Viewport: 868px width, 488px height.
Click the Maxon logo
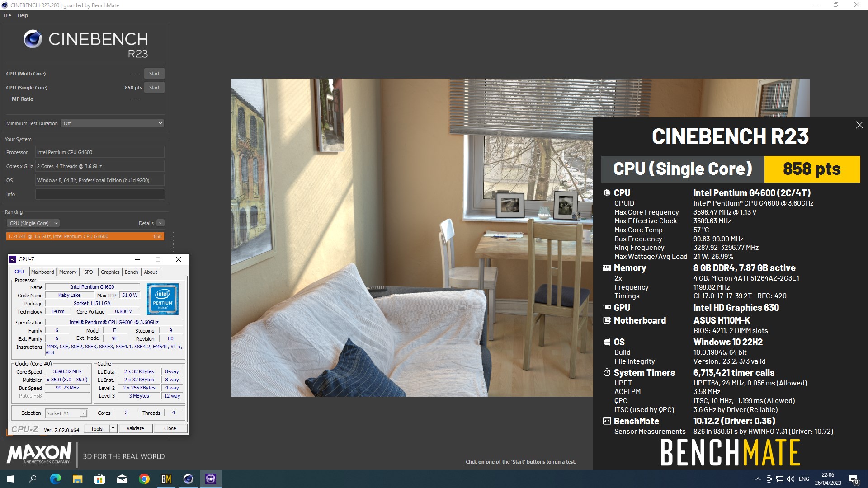click(39, 453)
